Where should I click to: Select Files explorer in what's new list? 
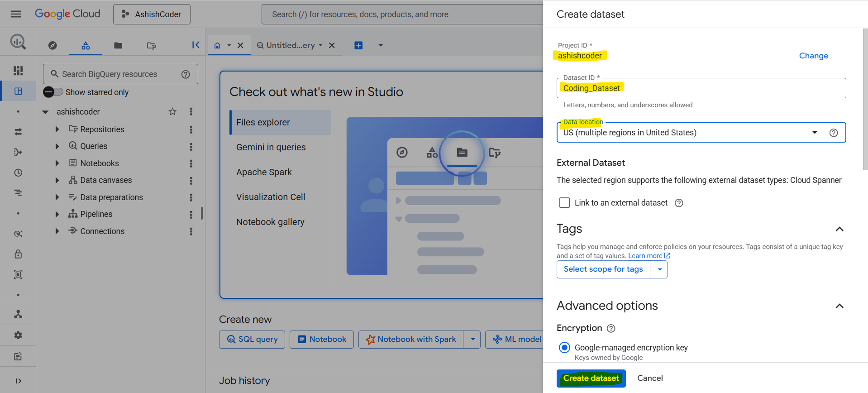[280, 122]
